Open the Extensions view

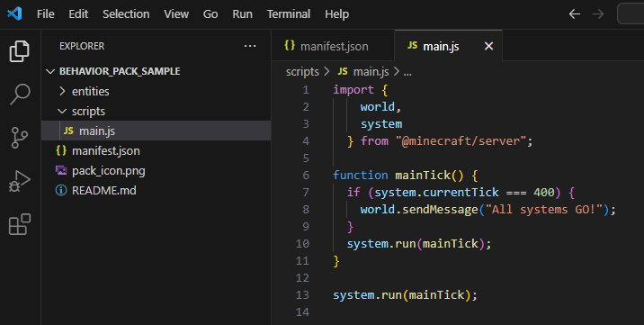20,224
